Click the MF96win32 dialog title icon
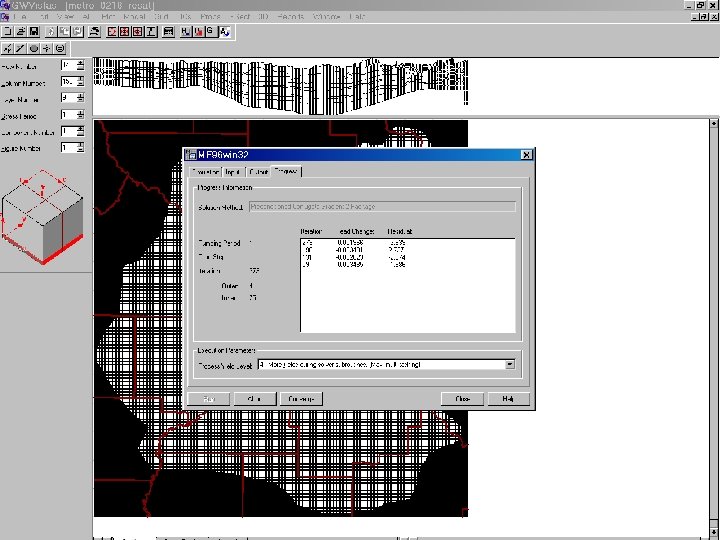The height and width of the screenshot is (540, 720). coord(191,155)
